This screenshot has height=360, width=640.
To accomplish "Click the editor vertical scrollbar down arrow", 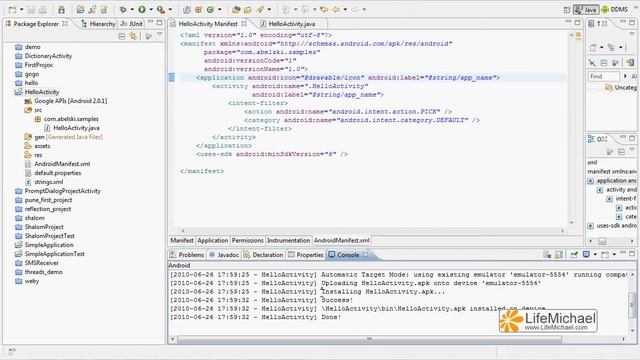I will [x=572, y=223].
